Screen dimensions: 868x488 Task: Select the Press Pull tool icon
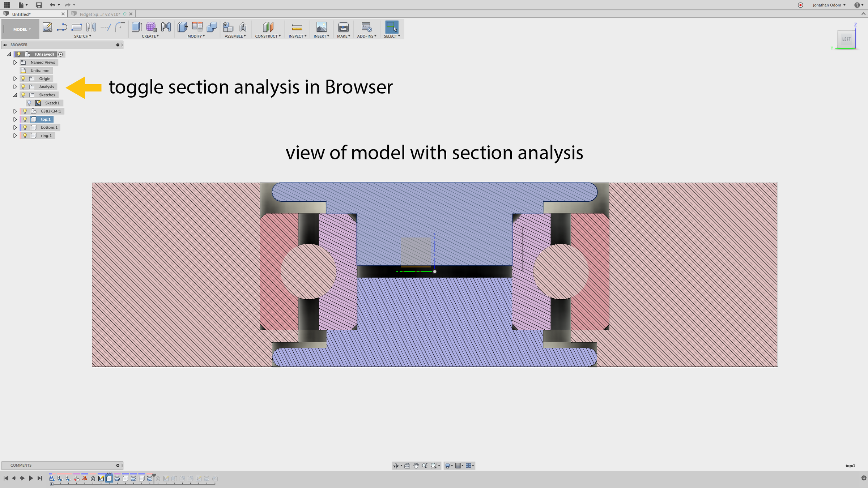click(x=182, y=27)
